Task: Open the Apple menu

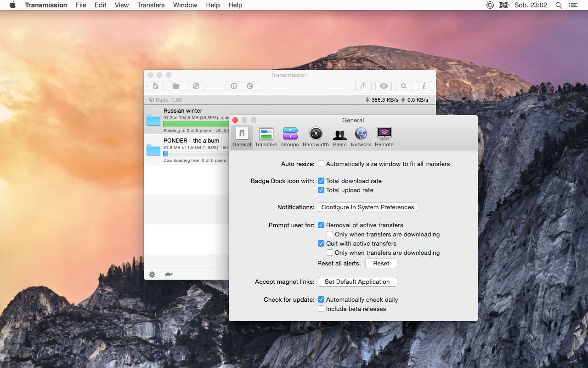Action: (x=12, y=5)
